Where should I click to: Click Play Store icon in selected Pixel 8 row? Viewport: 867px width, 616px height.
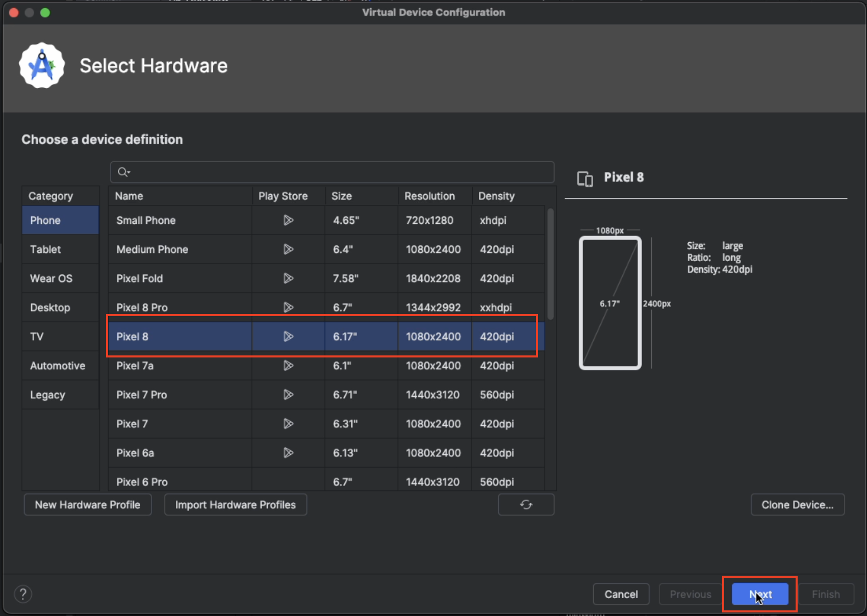[288, 337]
